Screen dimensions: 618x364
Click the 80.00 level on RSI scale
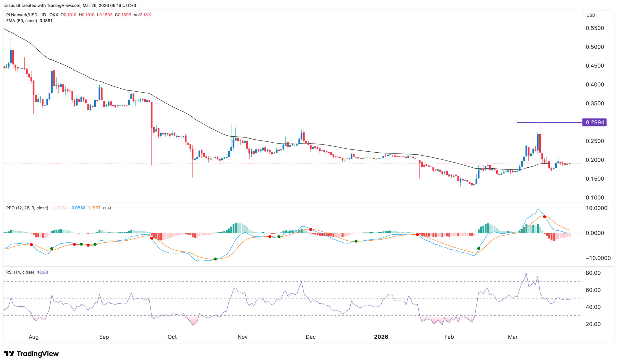coord(593,273)
